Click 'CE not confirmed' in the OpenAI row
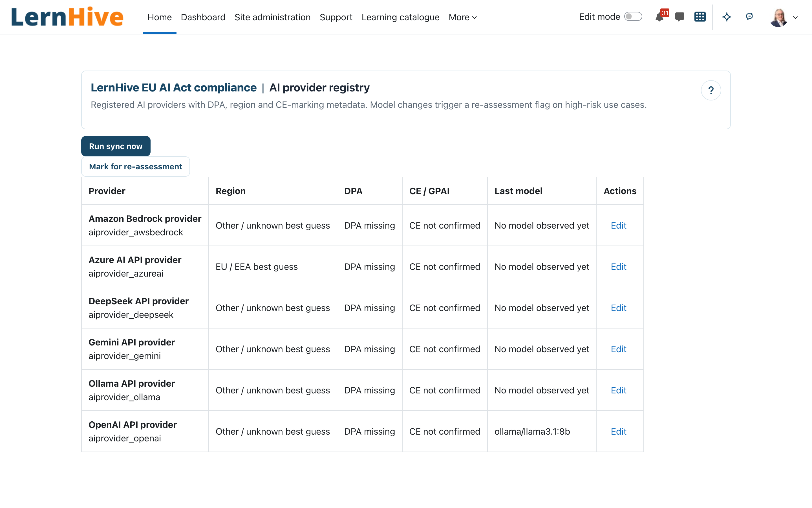Viewport: 812px width, 508px height. (x=445, y=432)
